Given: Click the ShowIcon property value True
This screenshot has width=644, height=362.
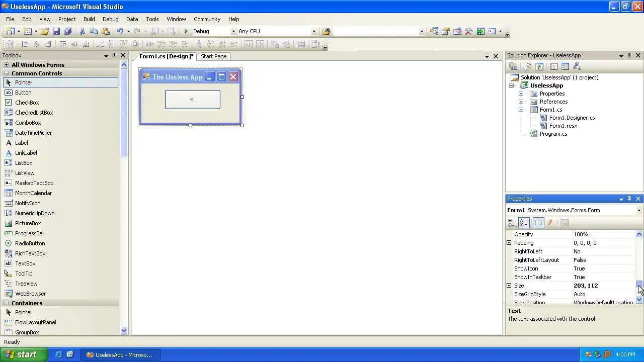Looking at the screenshot, I should [x=603, y=268].
